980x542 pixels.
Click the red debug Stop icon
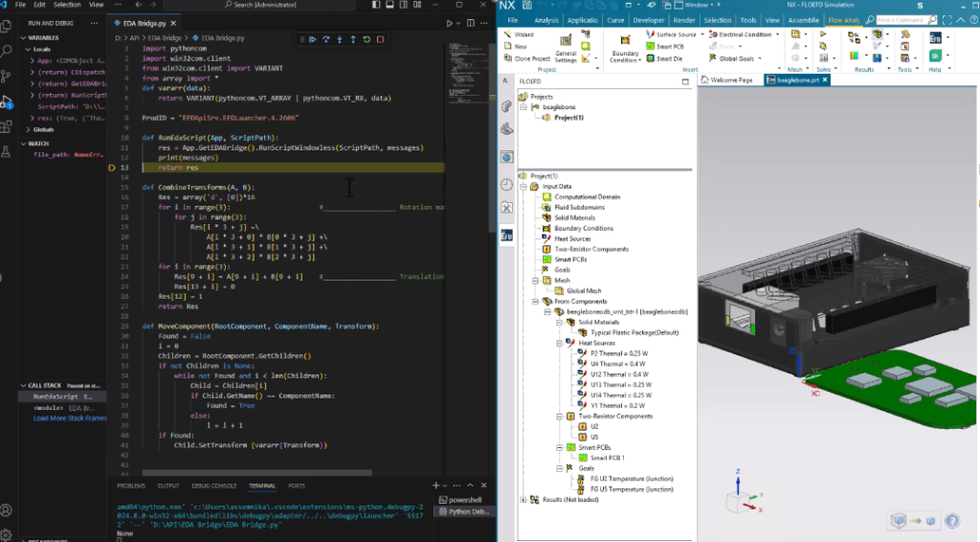[380, 39]
